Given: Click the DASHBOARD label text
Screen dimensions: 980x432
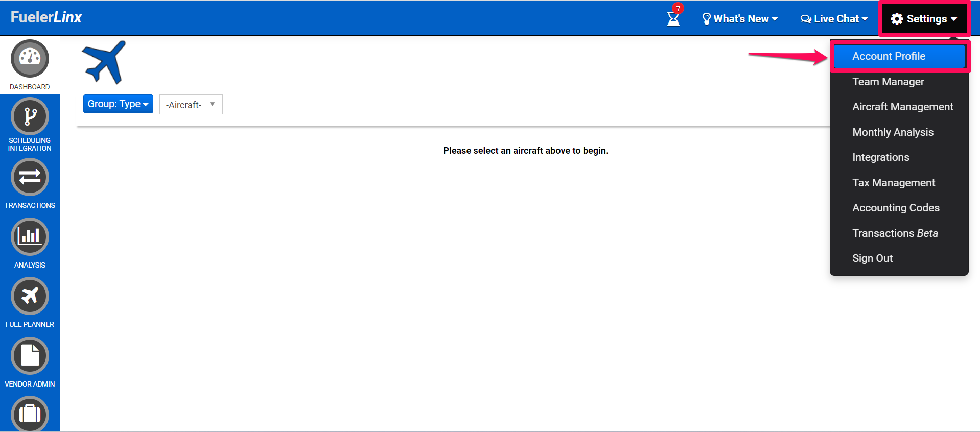Looking at the screenshot, I should point(30,87).
